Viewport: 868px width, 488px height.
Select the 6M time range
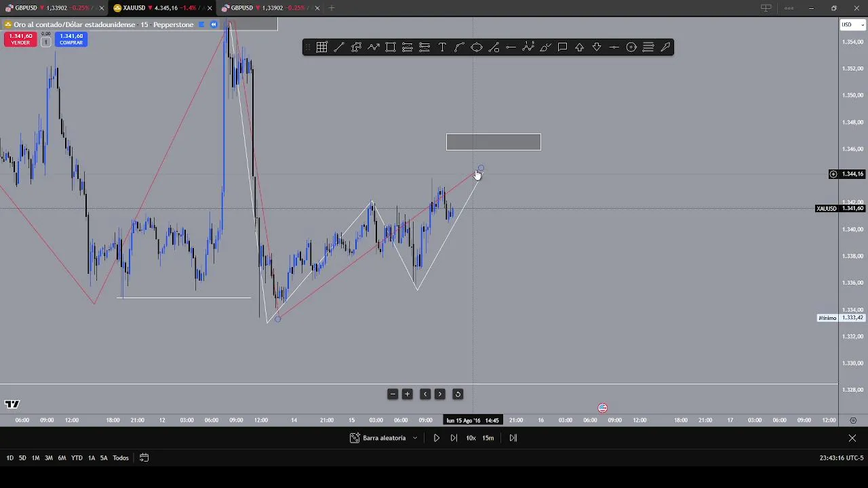tap(62, 458)
